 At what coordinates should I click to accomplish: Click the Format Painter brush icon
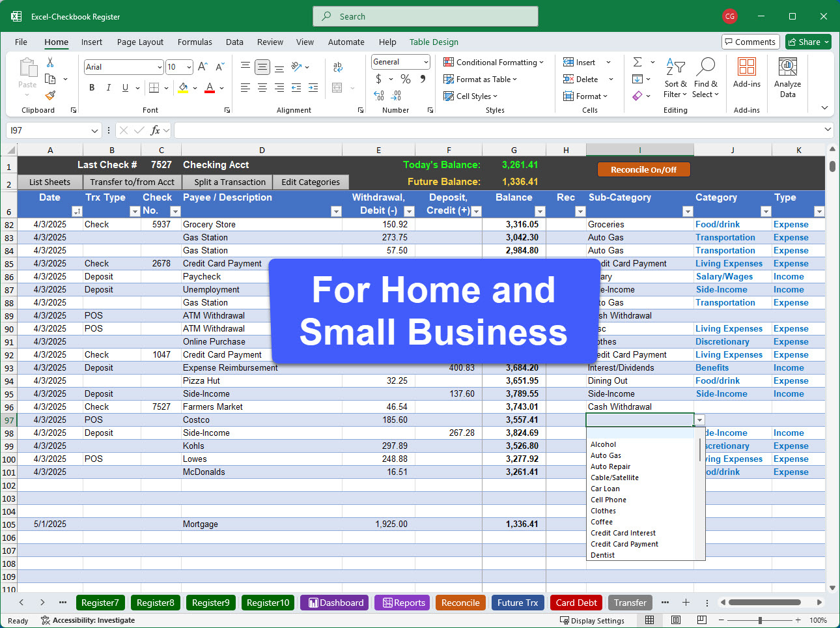tap(50, 95)
